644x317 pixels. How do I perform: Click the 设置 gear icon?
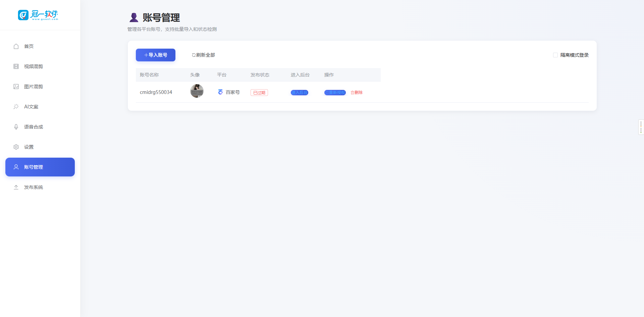16,147
